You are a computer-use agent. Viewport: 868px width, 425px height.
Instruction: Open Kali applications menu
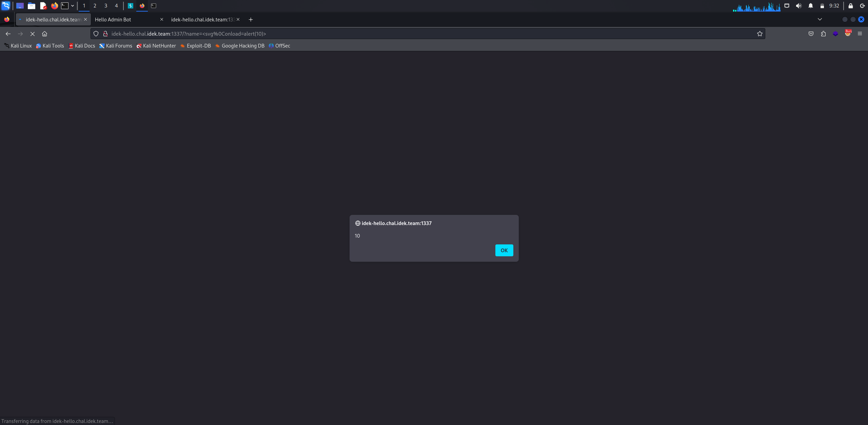point(6,6)
